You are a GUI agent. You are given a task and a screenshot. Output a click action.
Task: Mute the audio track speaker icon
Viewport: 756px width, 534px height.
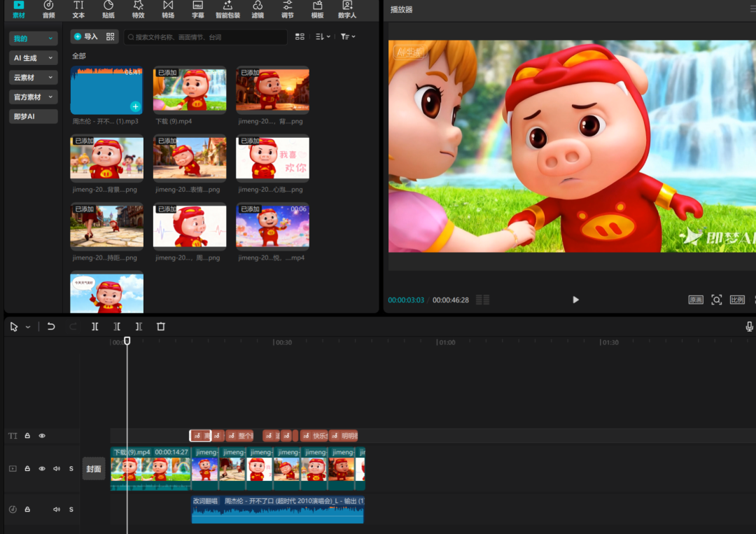(x=57, y=510)
